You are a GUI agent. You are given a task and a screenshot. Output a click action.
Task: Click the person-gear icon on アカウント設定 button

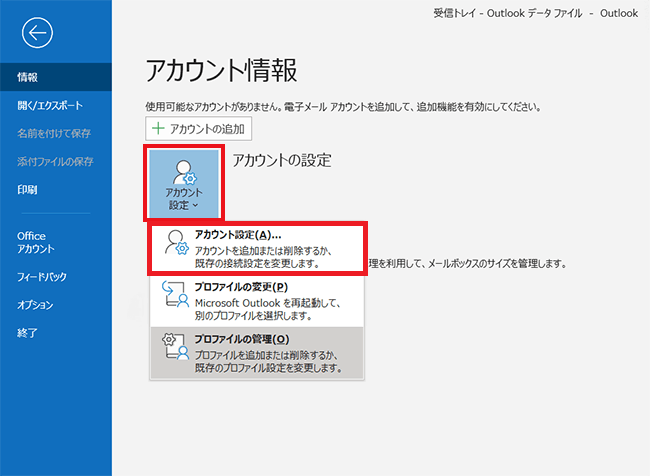click(x=184, y=172)
